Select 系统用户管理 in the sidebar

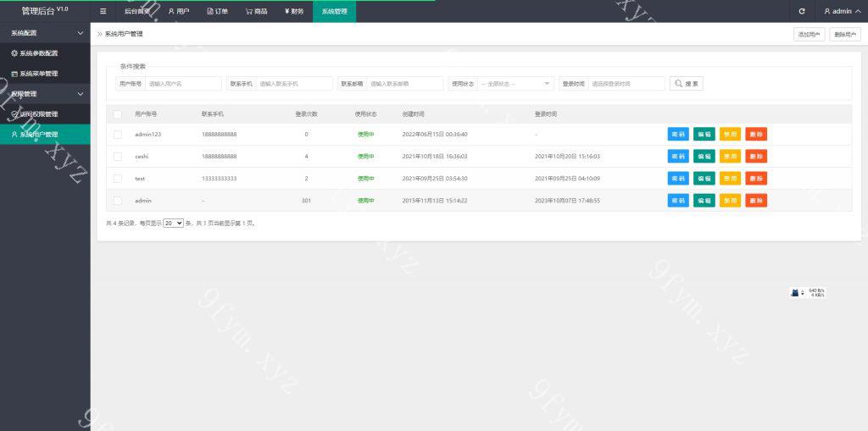click(x=45, y=134)
